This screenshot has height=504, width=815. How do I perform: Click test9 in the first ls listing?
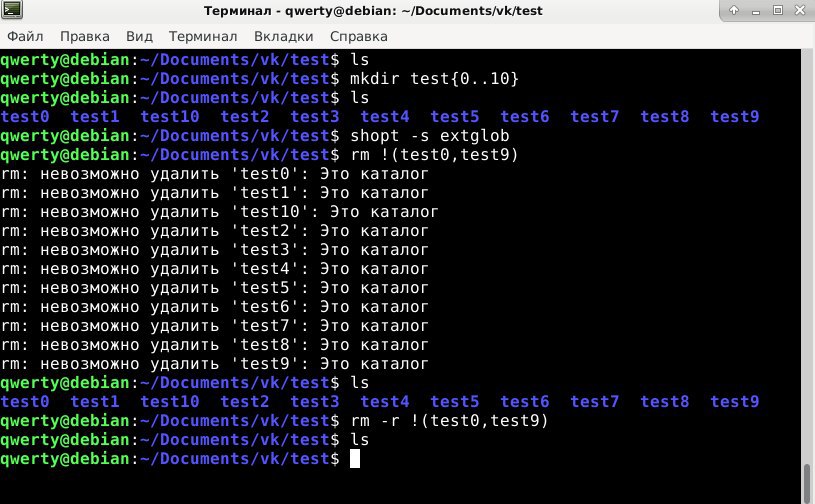tap(734, 116)
